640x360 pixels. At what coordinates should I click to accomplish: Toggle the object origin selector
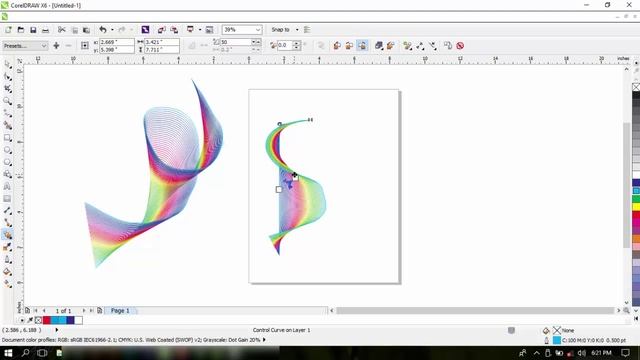pos(84,46)
